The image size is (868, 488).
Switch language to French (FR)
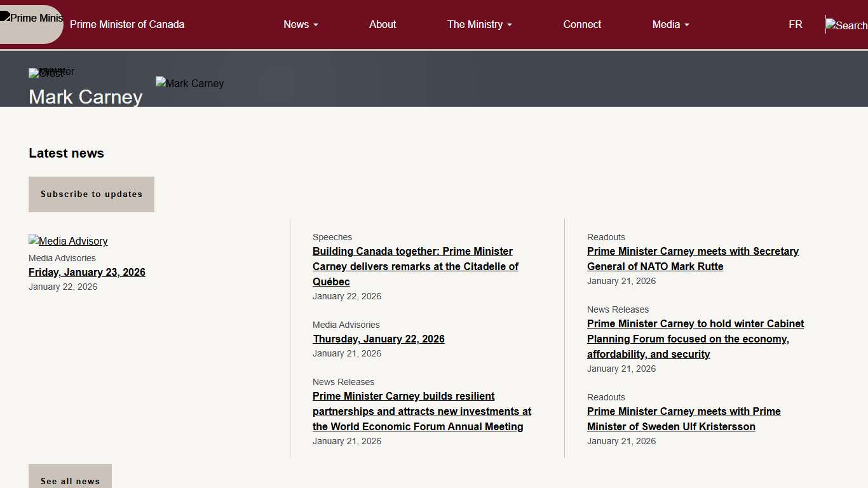[x=795, y=24]
